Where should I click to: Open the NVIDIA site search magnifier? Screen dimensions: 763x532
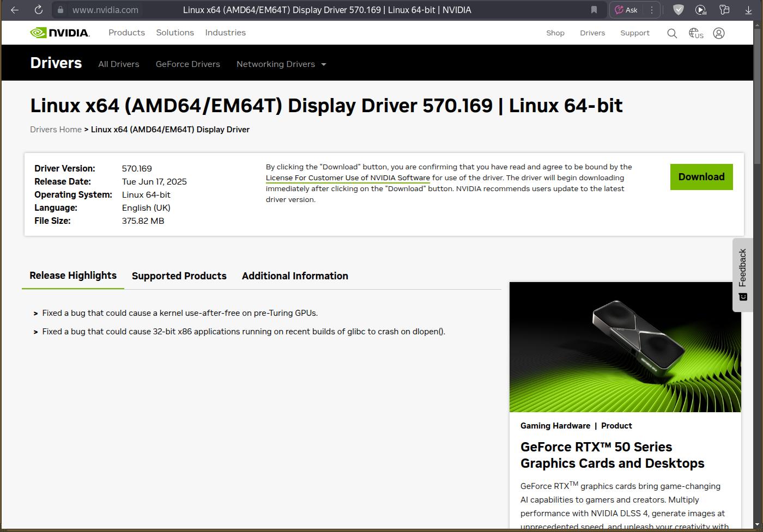[x=672, y=33]
